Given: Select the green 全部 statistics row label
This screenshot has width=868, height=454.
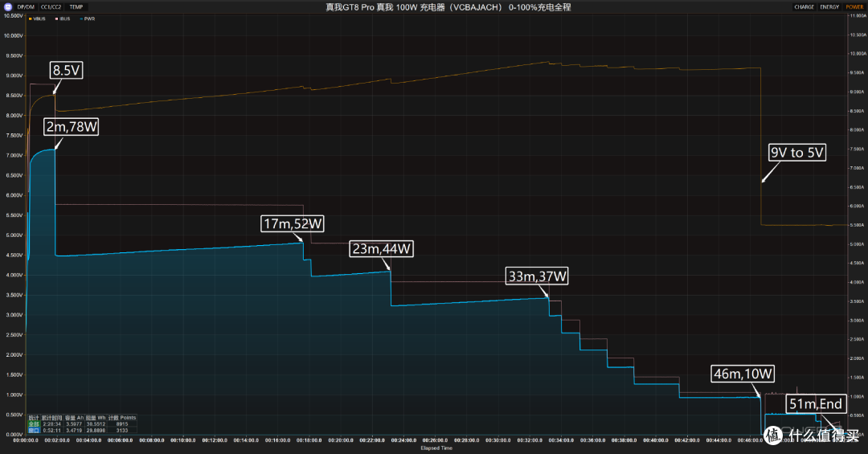Looking at the screenshot, I should point(35,424).
